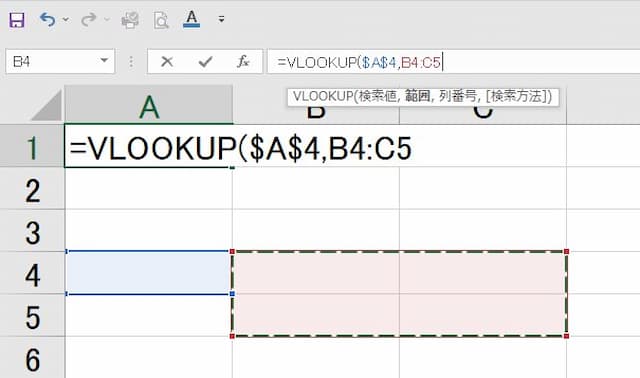
Task: Select row 3 header
Action: [32, 231]
